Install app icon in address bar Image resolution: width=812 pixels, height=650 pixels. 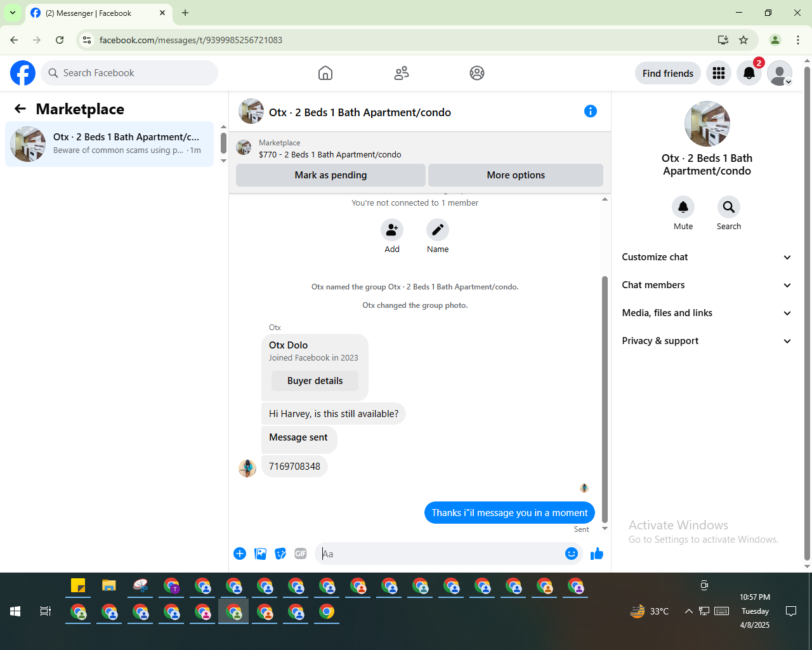[x=723, y=40]
